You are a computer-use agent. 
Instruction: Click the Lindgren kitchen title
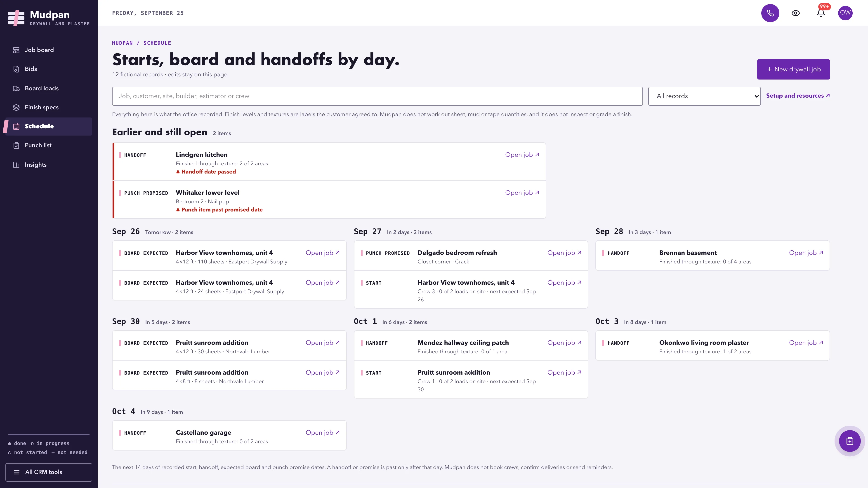tap(201, 155)
